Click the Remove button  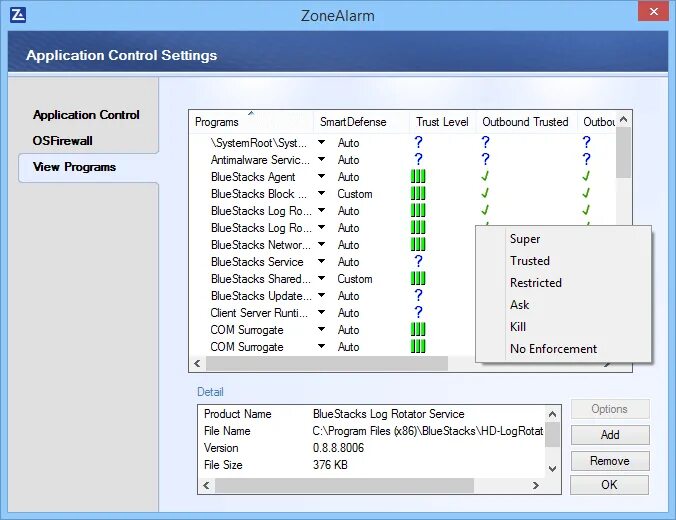pos(610,461)
